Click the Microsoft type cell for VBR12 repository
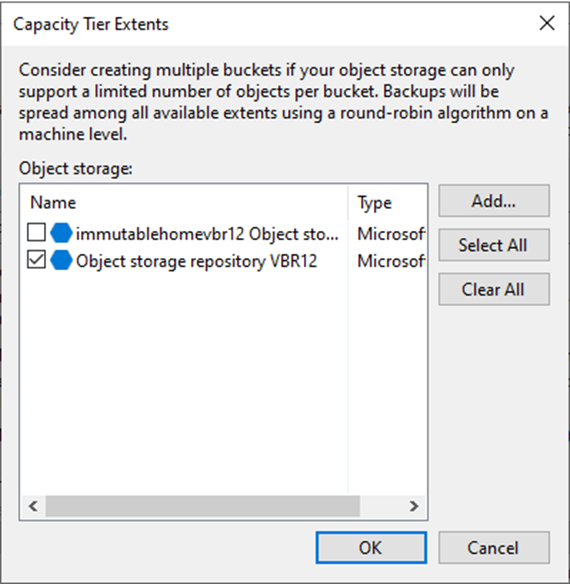570x584 pixels. tap(391, 261)
